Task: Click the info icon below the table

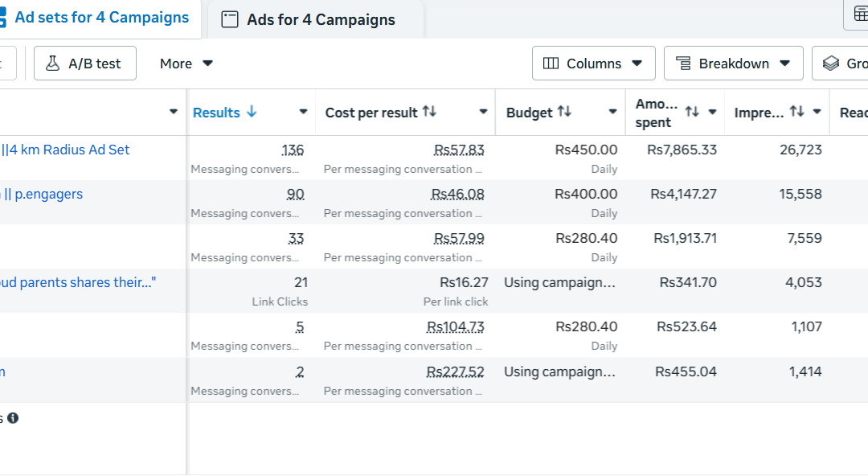Action: (13, 418)
